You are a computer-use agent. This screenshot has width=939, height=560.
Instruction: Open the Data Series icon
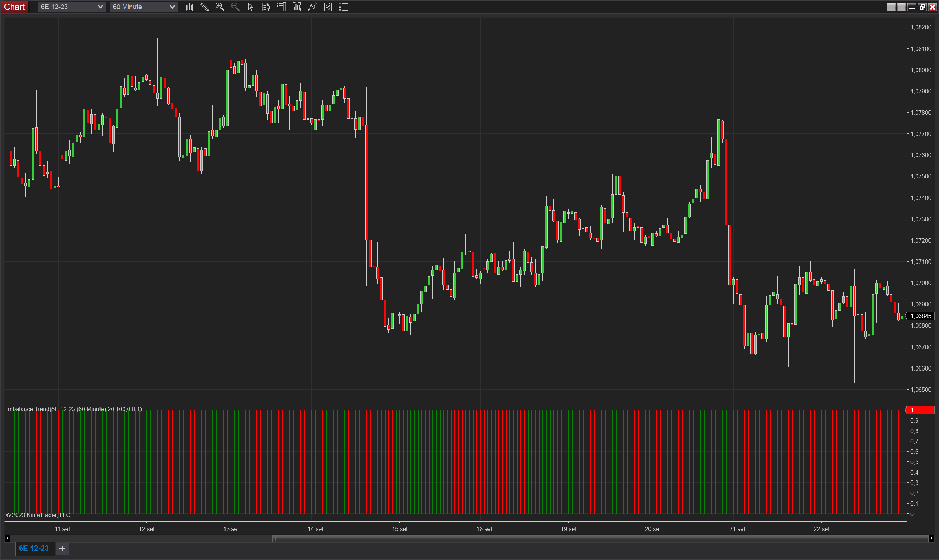point(297,7)
